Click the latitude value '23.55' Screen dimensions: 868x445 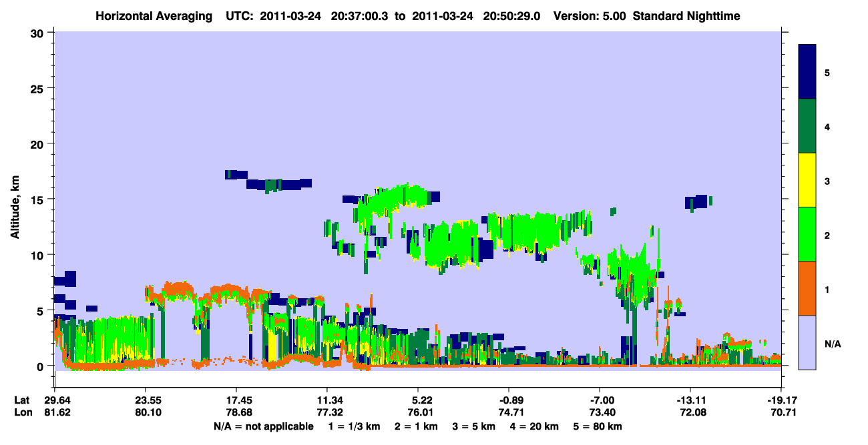(x=145, y=400)
